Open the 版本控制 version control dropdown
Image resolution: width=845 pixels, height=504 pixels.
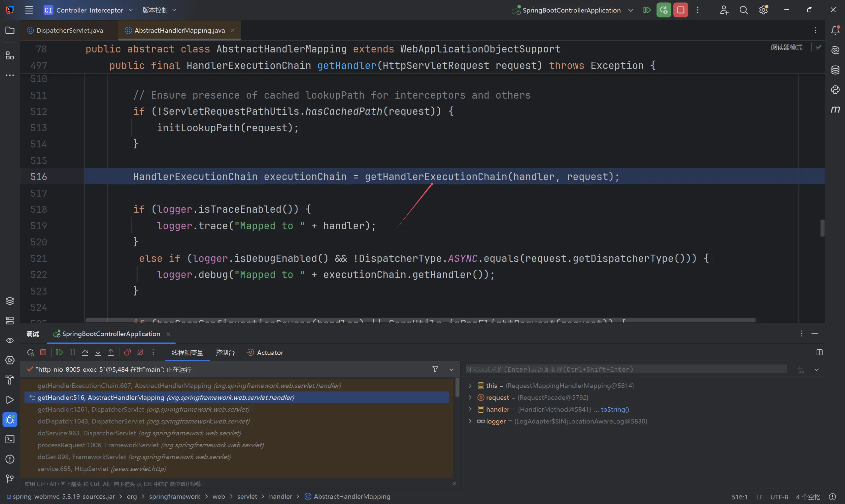point(159,10)
